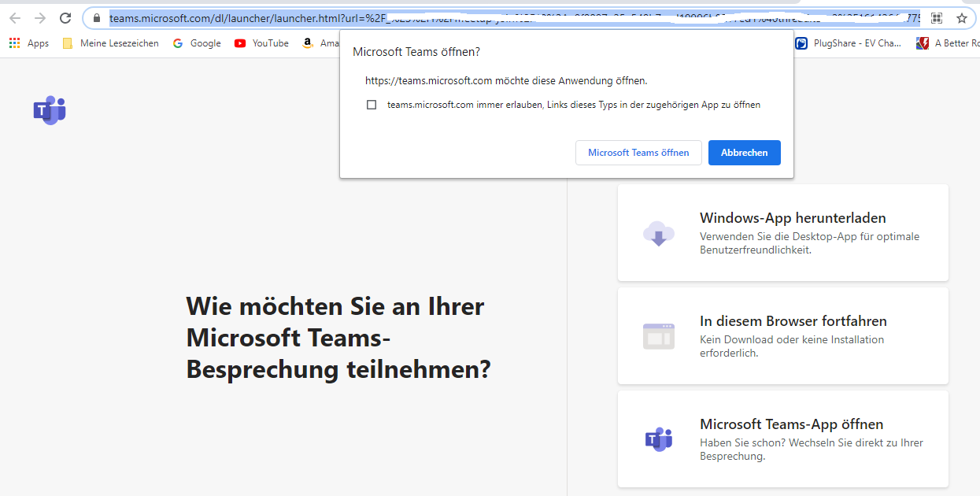
Task: Click the heading Wie möchten Sie an Ihrer
Action: pos(335,305)
